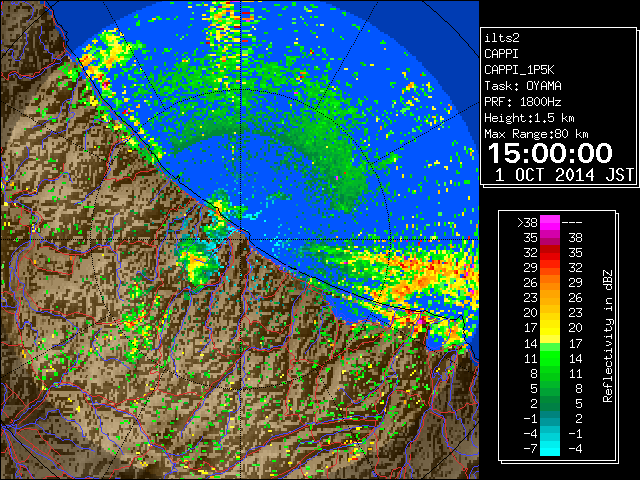Pick the cyan -7 dBZ legend swatch
This screenshot has width=640, height=480.
[x=550, y=448]
